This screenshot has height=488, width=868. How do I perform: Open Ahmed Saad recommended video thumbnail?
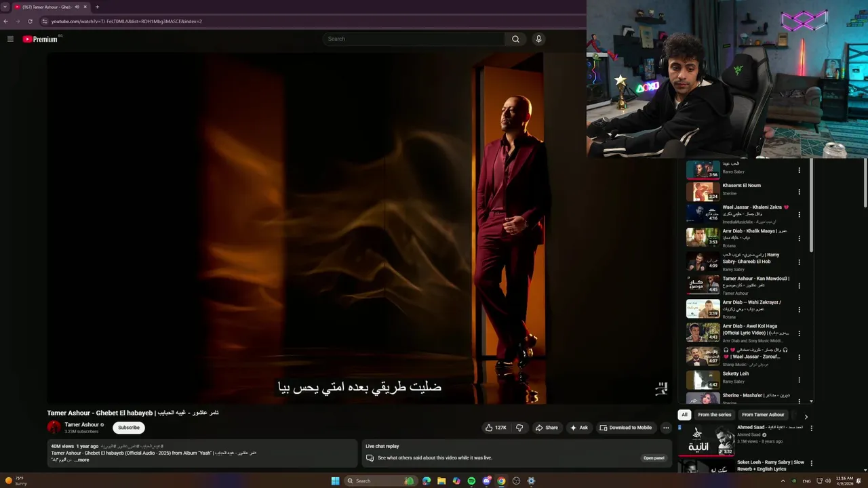pos(705,440)
